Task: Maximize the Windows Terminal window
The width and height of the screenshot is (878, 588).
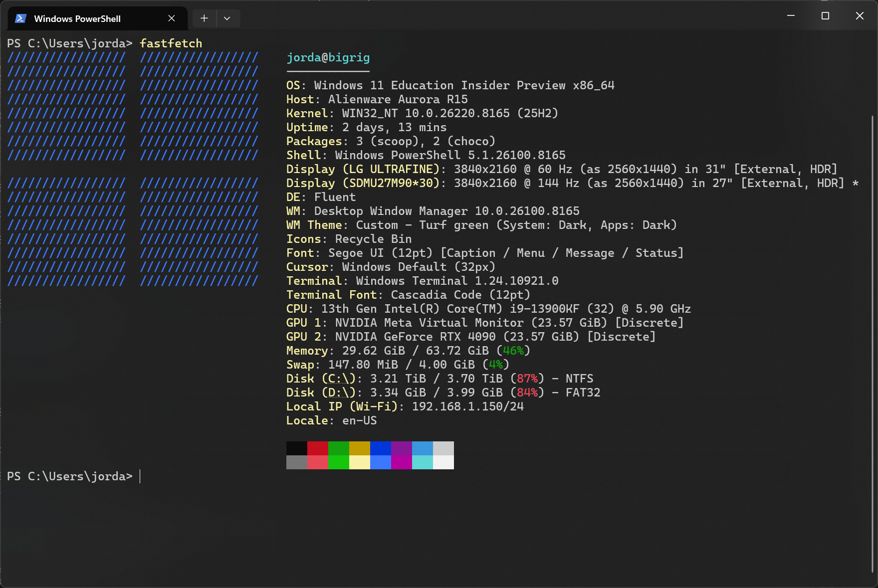Action: pos(825,16)
